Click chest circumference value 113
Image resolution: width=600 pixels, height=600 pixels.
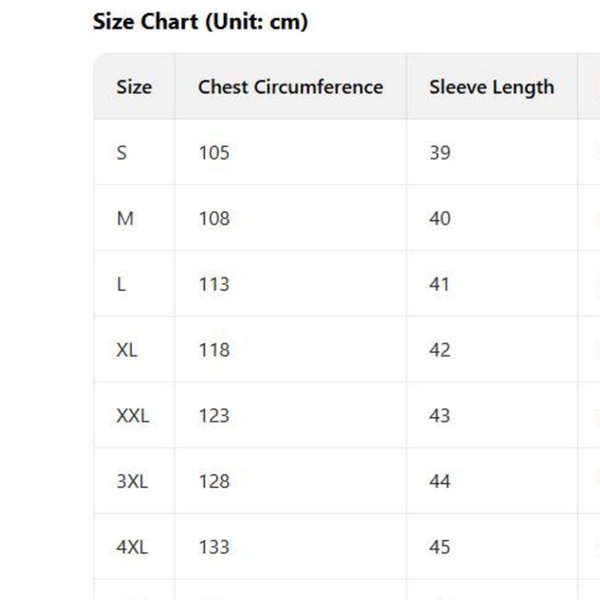(214, 284)
